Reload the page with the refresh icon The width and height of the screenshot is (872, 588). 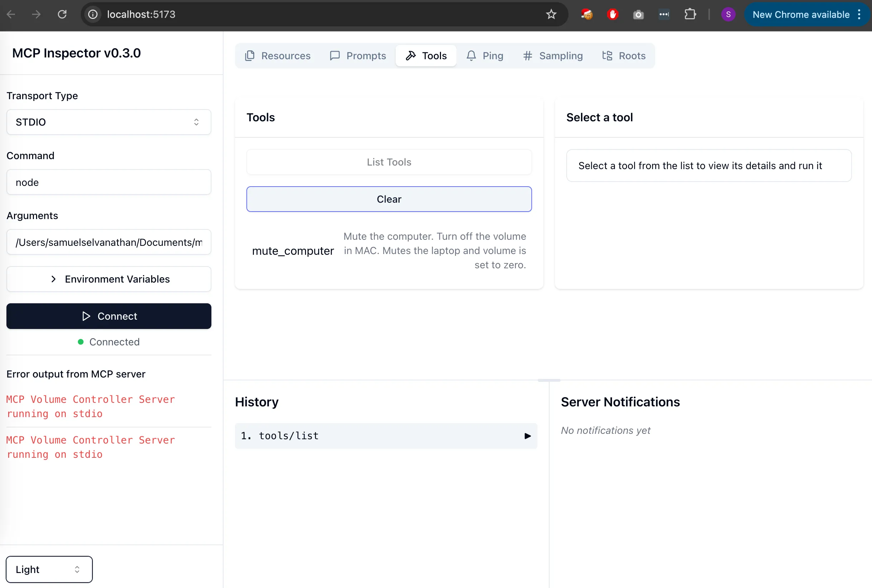(62, 14)
